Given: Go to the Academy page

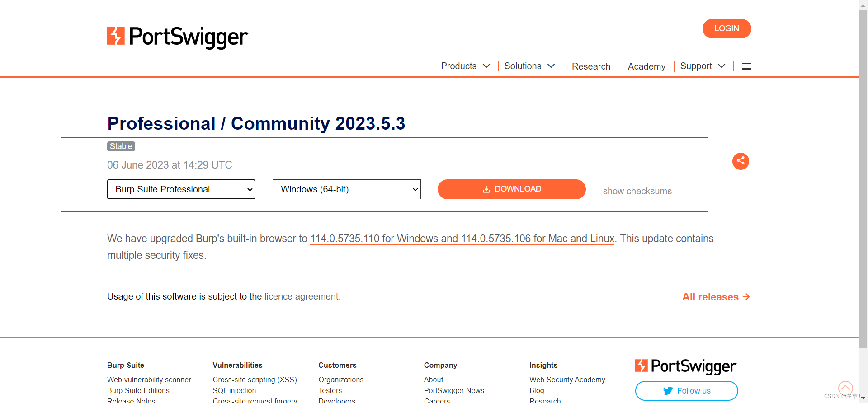Looking at the screenshot, I should pos(646,66).
